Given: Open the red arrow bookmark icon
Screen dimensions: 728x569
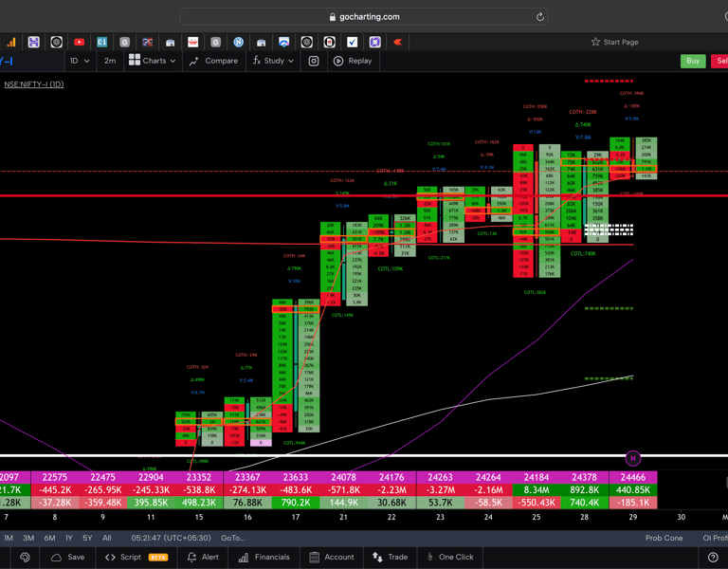Looking at the screenshot, I should point(398,43).
